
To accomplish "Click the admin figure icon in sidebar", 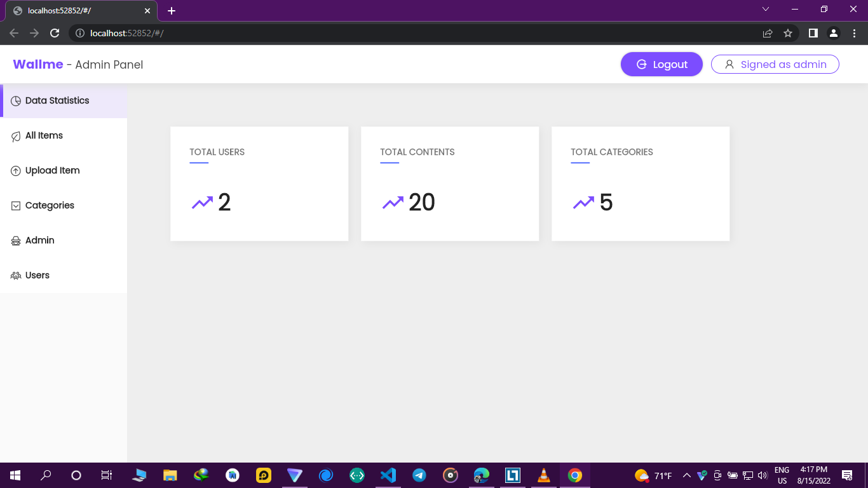I will (x=16, y=241).
